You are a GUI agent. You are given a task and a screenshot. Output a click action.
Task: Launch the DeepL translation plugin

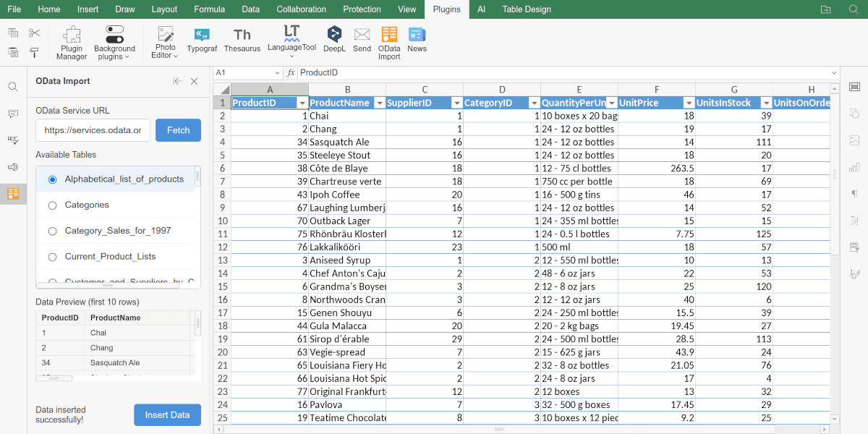(x=334, y=40)
